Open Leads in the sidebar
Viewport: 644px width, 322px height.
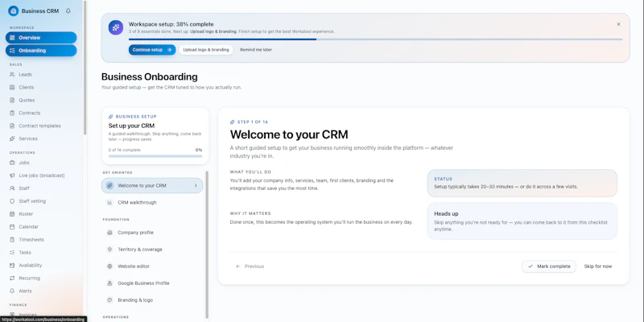pos(41,74)
